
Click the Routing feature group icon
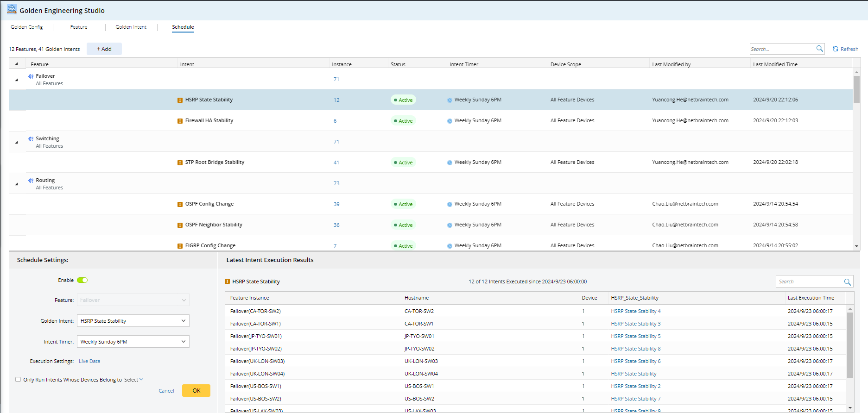[x=31, y=181]
